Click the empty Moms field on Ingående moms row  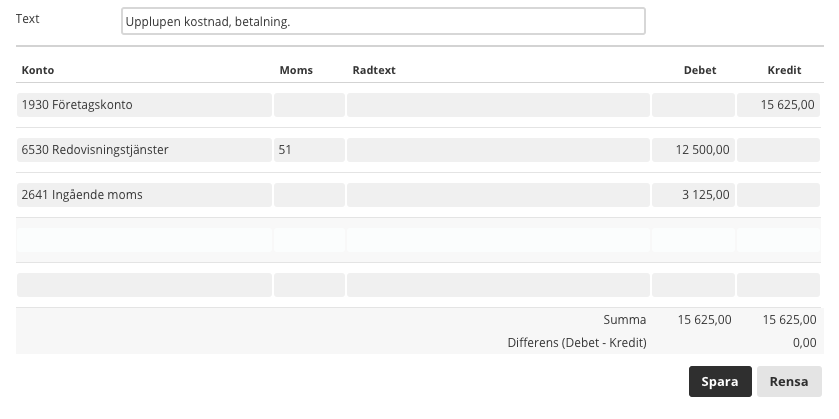[309, 195]
